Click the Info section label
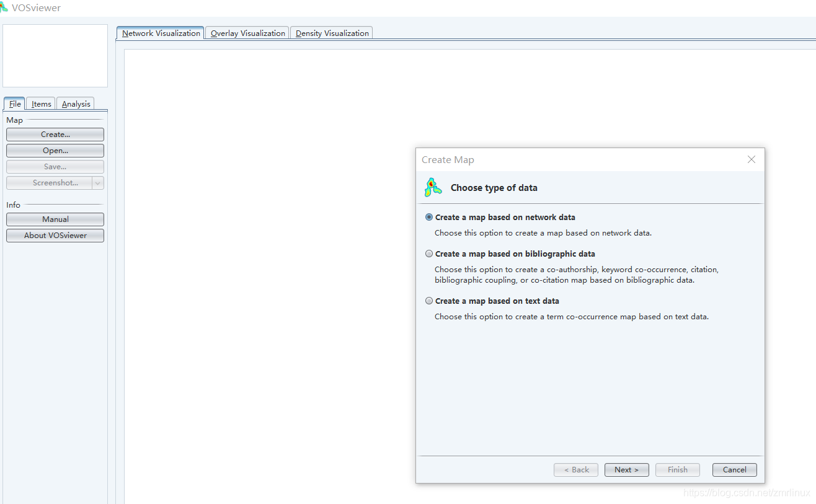Viewport: 816px width, 504px height. coord(13,205)
